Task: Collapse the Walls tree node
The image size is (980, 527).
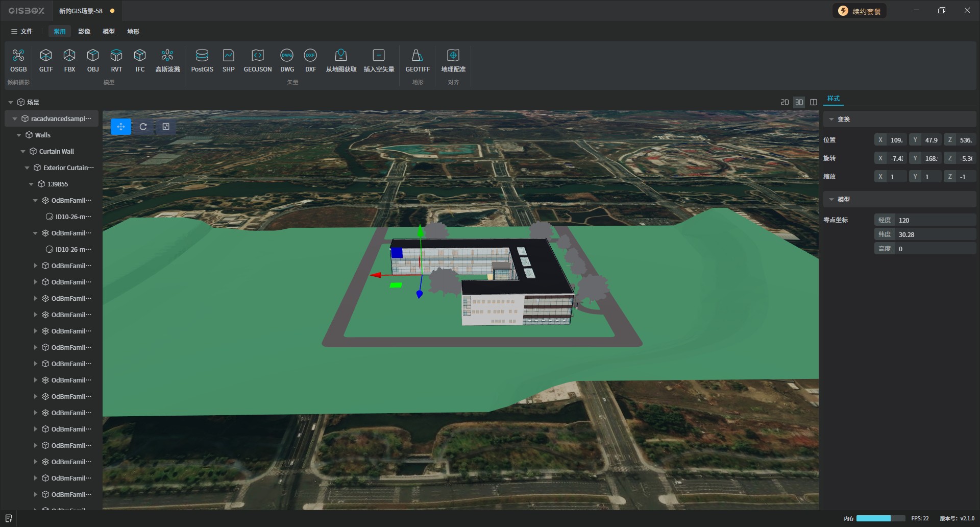Action: [x=19, y=135]
